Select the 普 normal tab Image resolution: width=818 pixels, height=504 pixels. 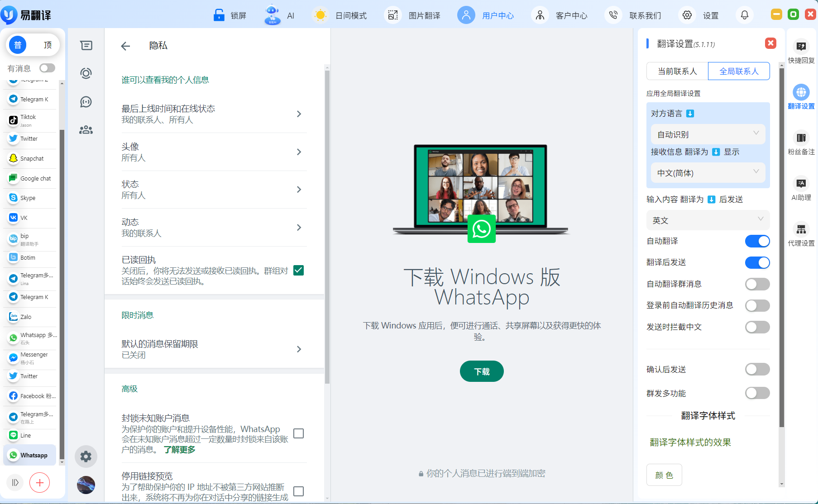coord(18,45)
